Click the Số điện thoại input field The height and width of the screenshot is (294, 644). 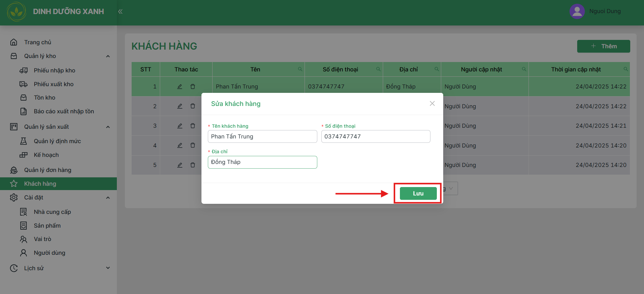pos(376,136)
